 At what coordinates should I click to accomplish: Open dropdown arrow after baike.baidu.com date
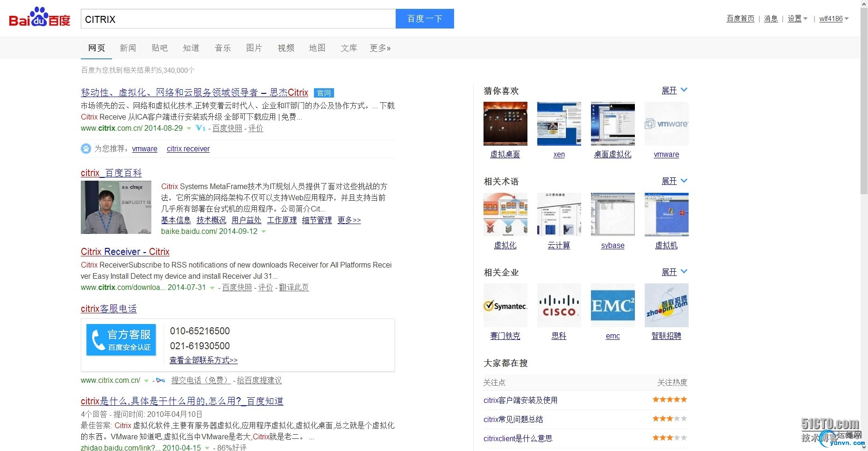point(263,232)
